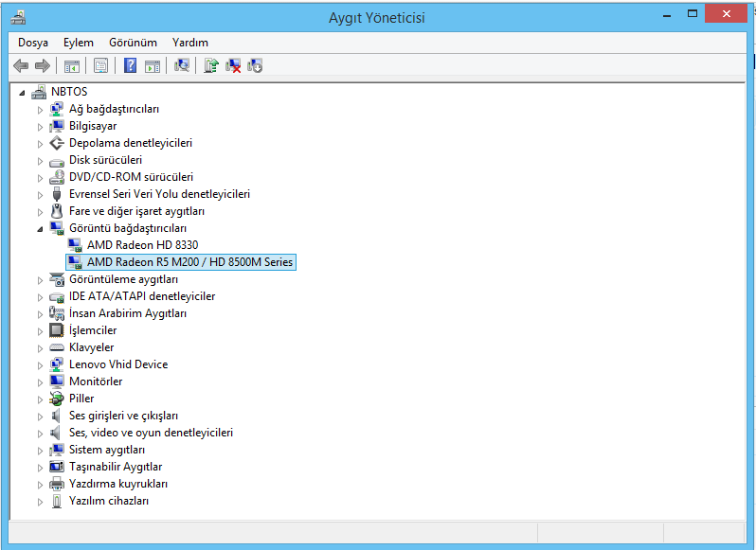This screenshot has width=756, height=550.
Task: Click the uninstall device icon with red X
Action: (x=233, y=65)
